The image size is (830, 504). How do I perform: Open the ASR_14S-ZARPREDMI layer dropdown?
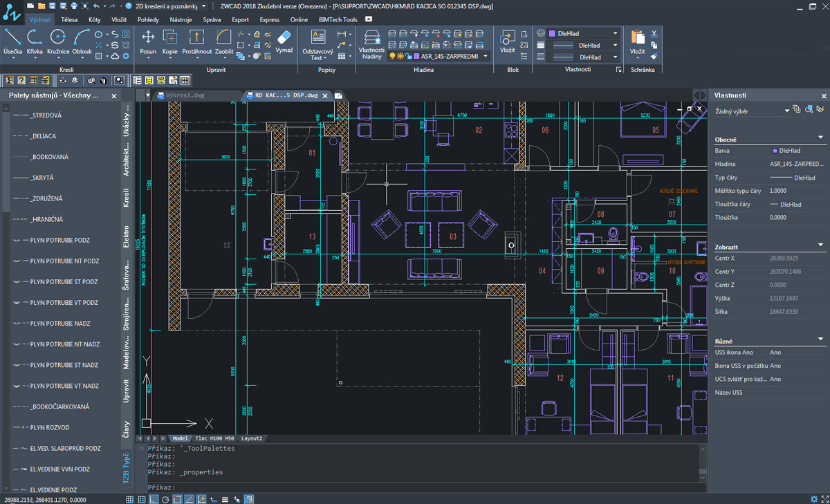pyautogui.click(x=486, y=56)
